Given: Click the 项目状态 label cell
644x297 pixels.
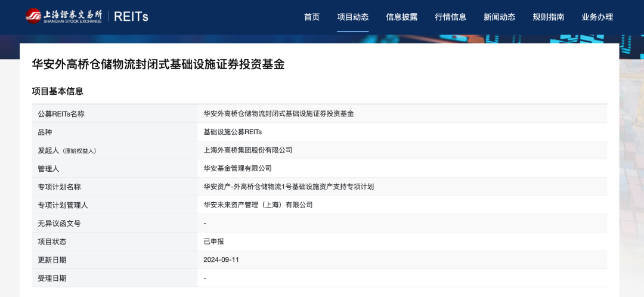Looking at the screenshot, I should [114, 242].
